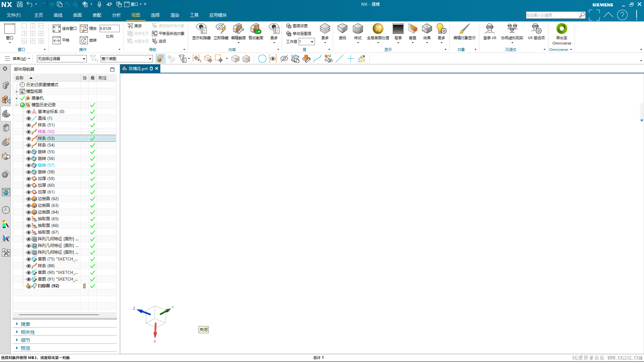
Task: Click the Background (背景) color swatch
Action: pyautogui.click(x=398, y=29)
